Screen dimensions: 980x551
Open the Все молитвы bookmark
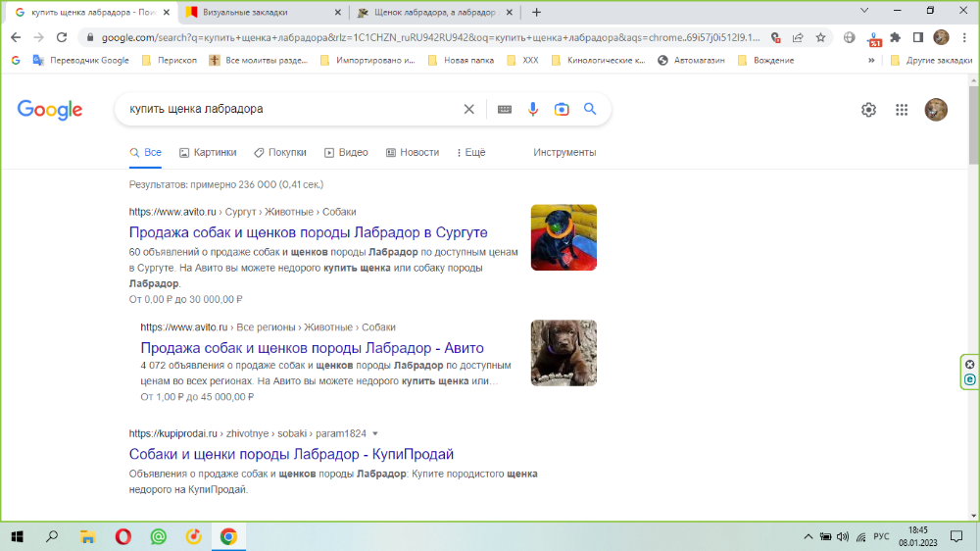(259, 60)
